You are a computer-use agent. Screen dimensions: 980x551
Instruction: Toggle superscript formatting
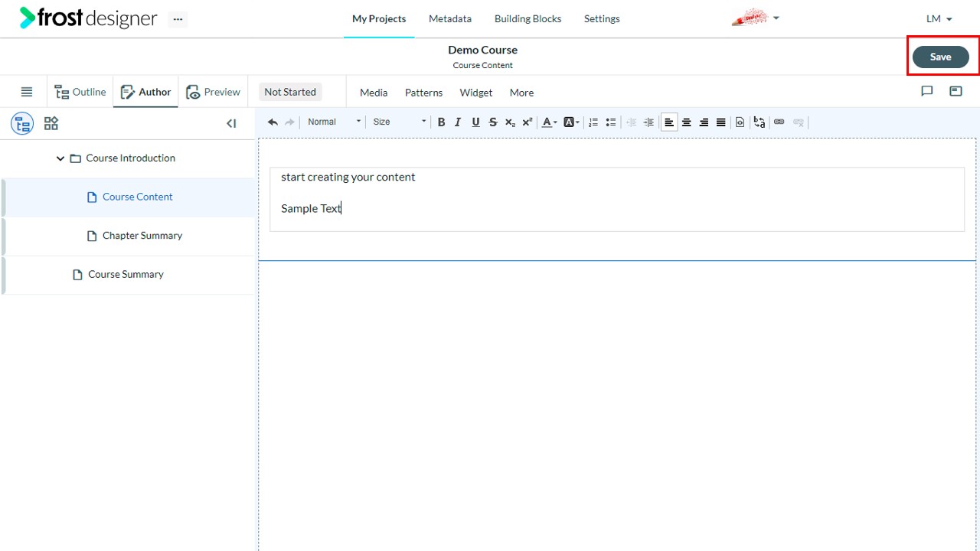[x=528, y=122]
